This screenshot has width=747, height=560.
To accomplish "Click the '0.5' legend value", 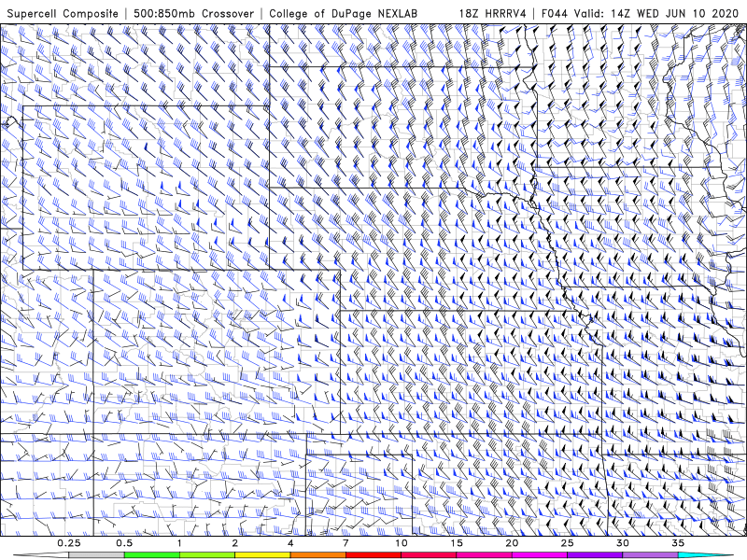I will [x=124, y=543].
